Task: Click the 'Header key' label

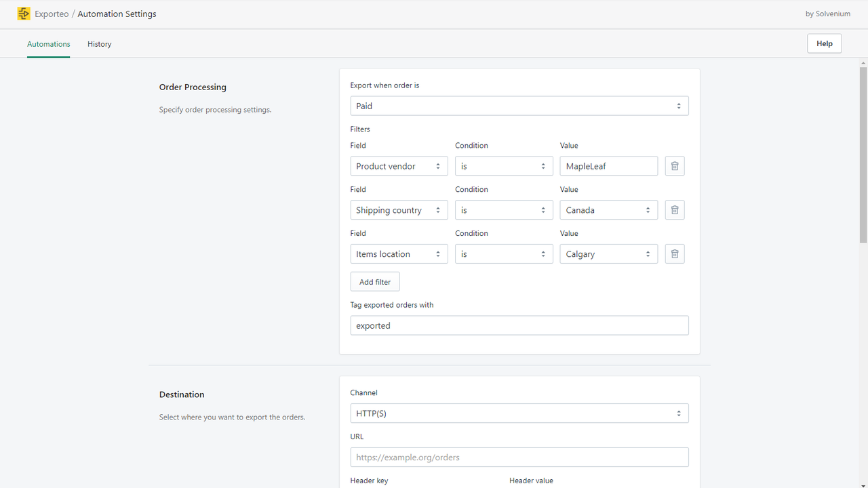Action: click(369, 481)
